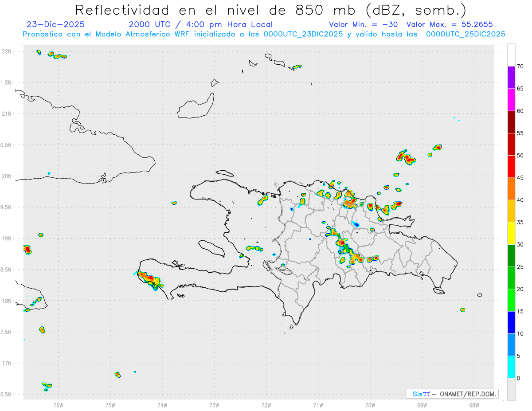The height and width of the screenshot is (411, 532).
Task: Click the longitude label '70W'
Action: [370, 405]
